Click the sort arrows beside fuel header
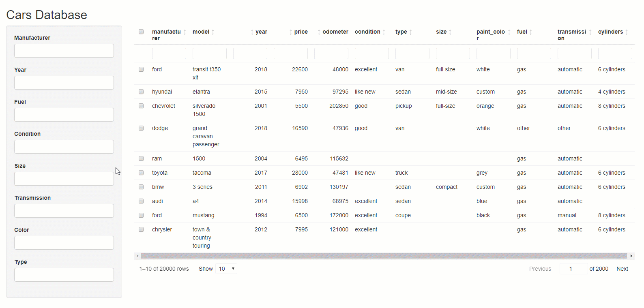The width and height of the screenshot is (644, 308). 531,32
